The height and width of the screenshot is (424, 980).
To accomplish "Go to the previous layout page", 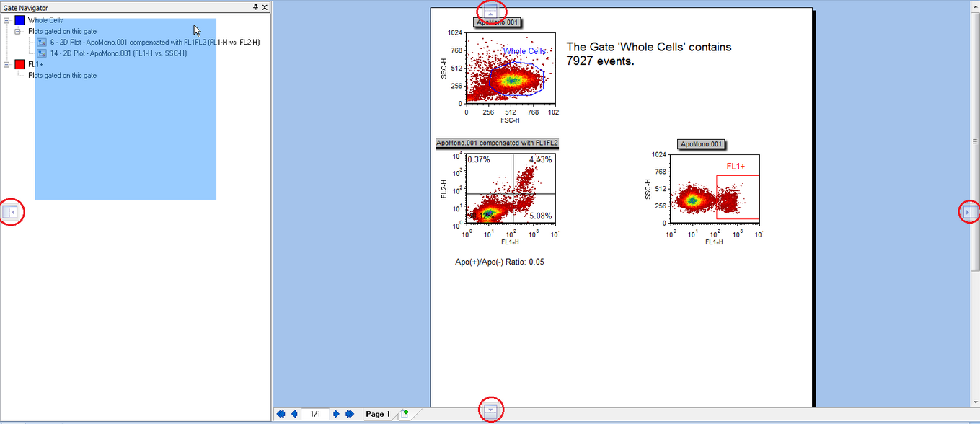I will 294,414.
